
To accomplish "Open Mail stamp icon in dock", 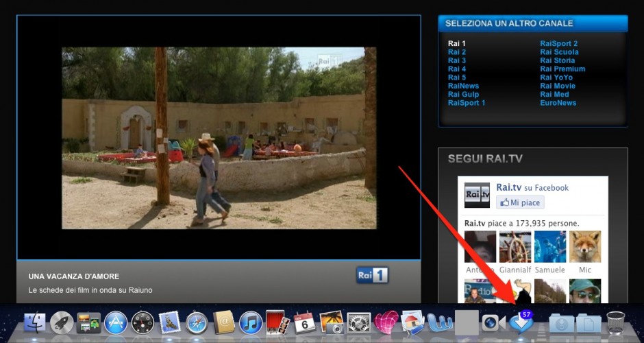I will 170,322.
